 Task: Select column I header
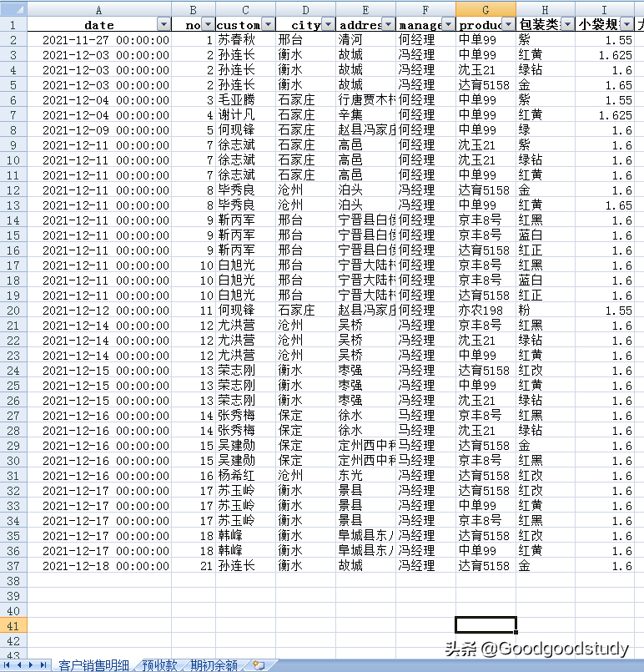pyautogui.click(x=605, y=9)
